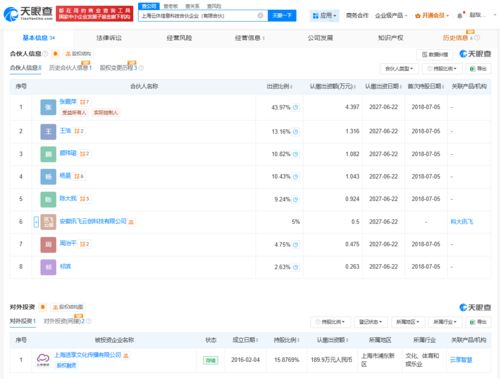This screenshot has width=500, height=379.
Task: Switch to the 法律诉讼 tab
Action: (109, 38)
